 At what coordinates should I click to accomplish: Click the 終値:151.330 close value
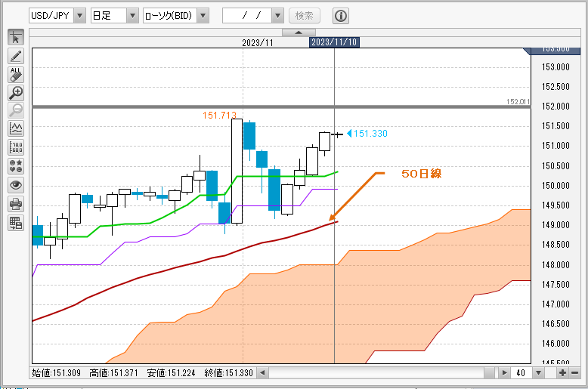(229, 373)
